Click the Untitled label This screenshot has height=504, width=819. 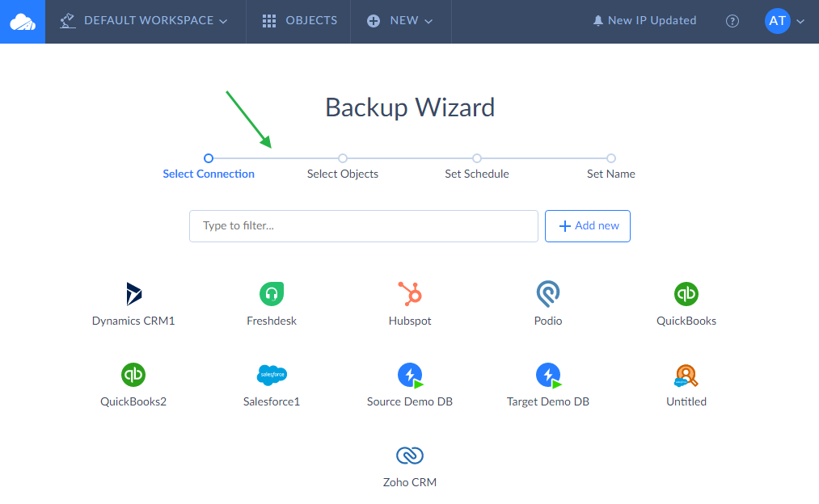686,401
